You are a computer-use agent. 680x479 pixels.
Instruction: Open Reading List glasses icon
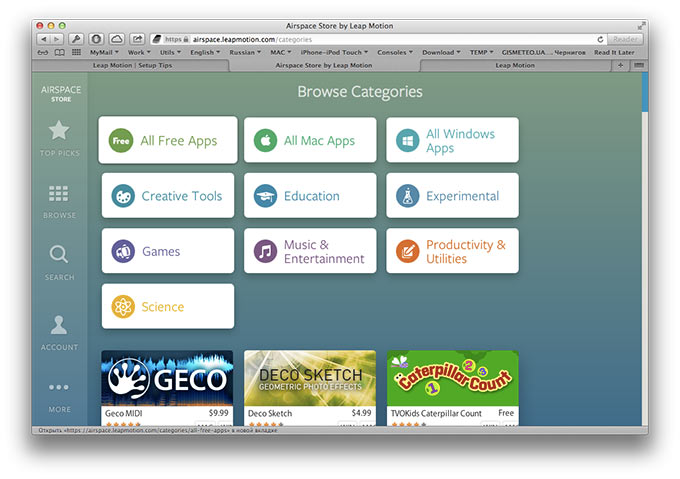pos(43,52)
